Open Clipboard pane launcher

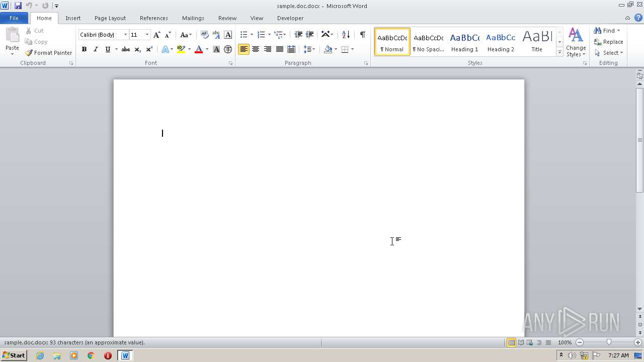tap(71, 63)
